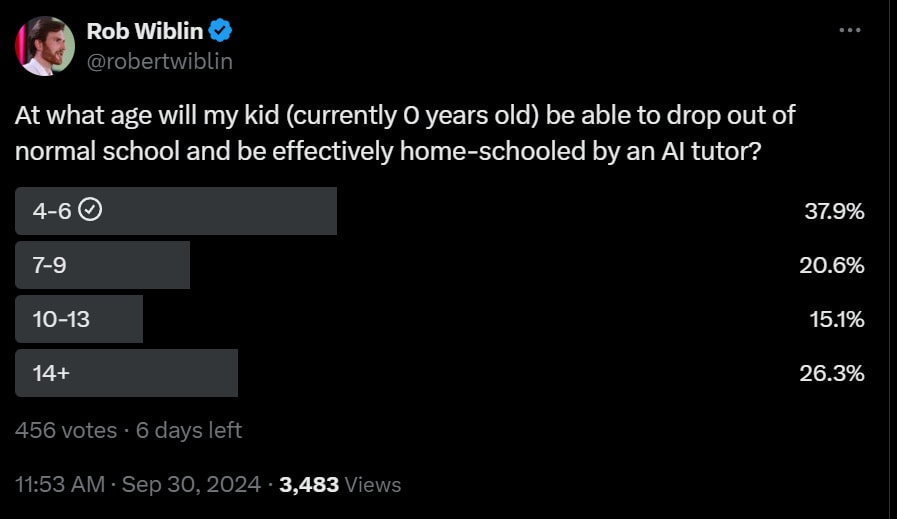Open the 3,483 Views analytics link

(340, 485)
